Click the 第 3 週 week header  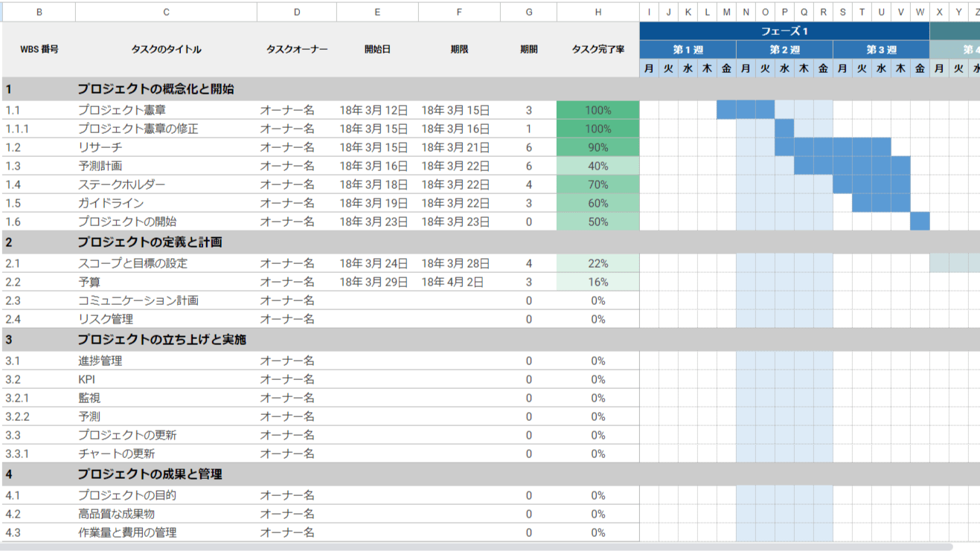[881, 50]
